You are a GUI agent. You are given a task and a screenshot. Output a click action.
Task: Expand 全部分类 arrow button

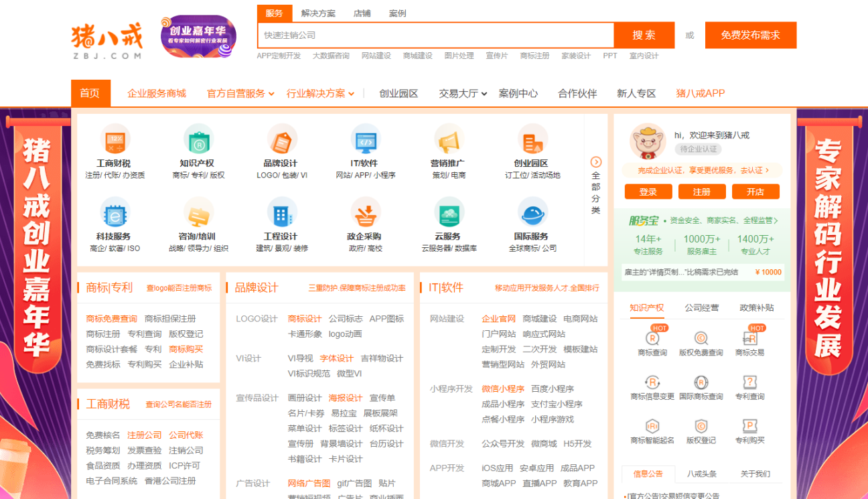[596, 162]
